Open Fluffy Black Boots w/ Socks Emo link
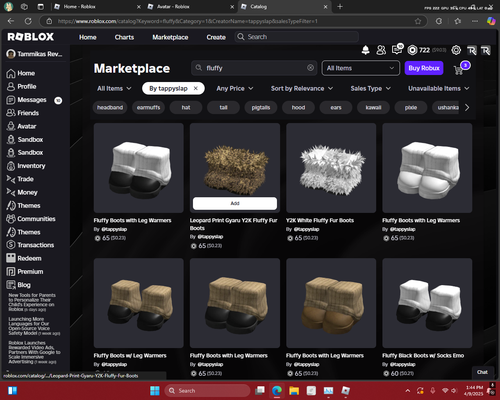 (x=423, y=356)
